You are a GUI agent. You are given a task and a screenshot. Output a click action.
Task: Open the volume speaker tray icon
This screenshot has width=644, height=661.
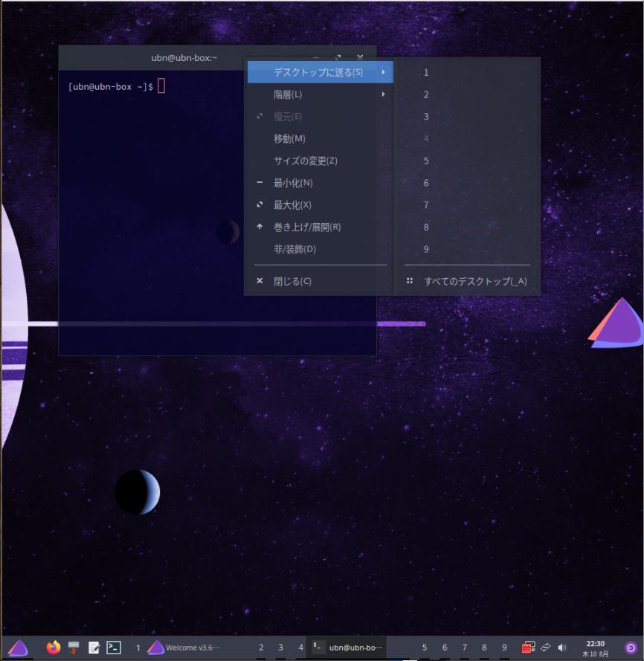click(x=562, y=647)
